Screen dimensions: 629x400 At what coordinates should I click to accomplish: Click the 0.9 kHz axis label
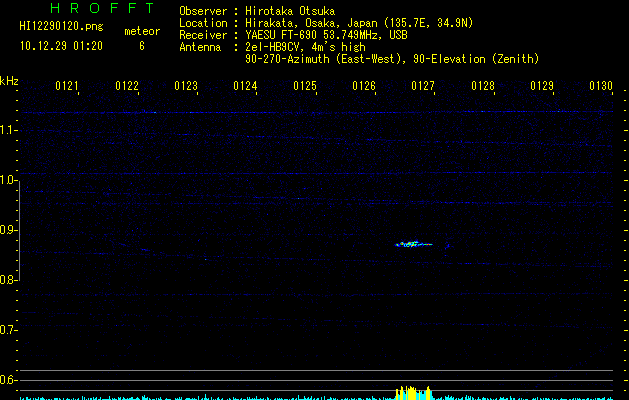(8, 230)
